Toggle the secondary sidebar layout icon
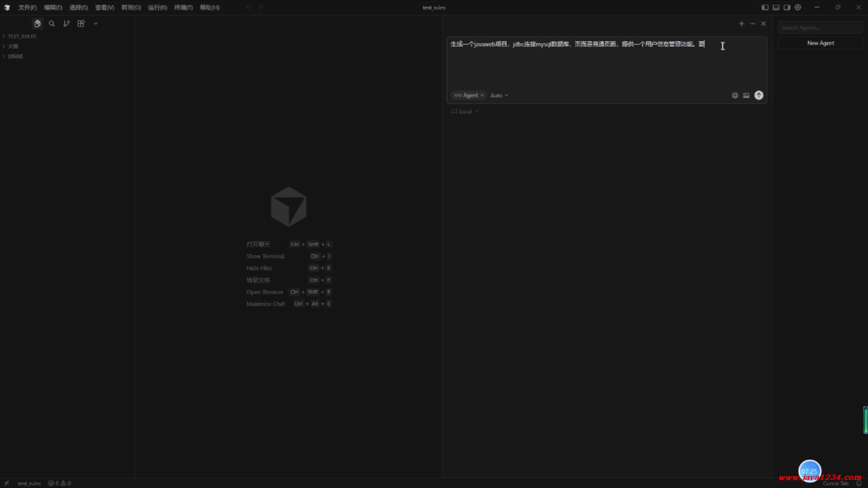The image size is (868, 488). pos(787,7)
